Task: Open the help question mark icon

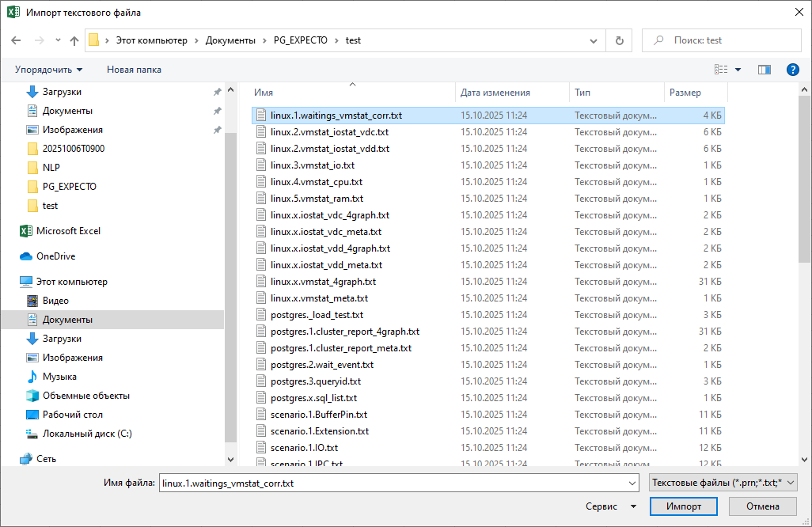Action: (792, 70)
